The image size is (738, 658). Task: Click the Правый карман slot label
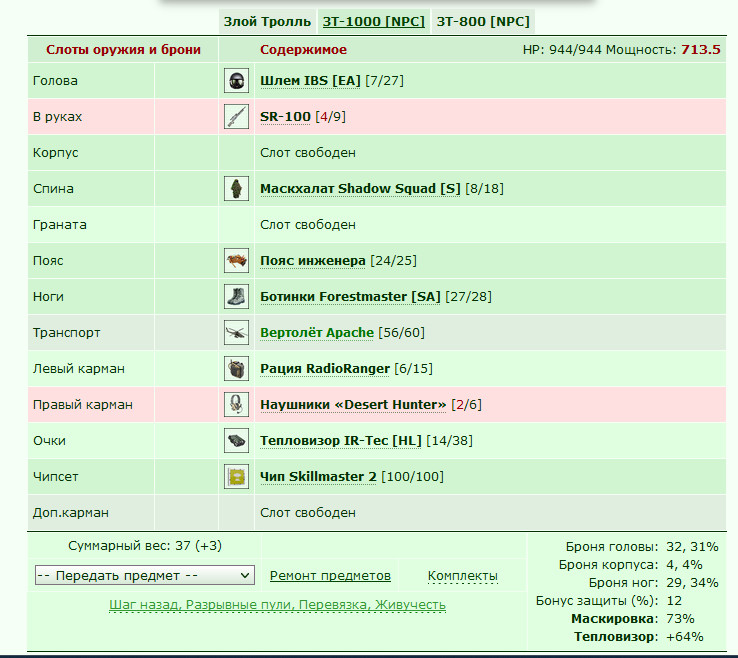pos(83,405)
